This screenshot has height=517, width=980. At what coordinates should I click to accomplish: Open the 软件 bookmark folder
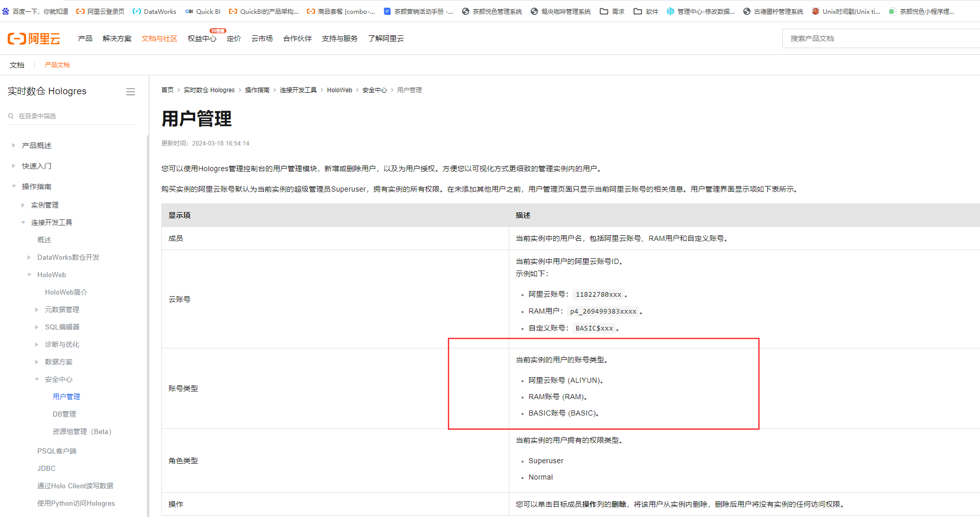point(646,11)
